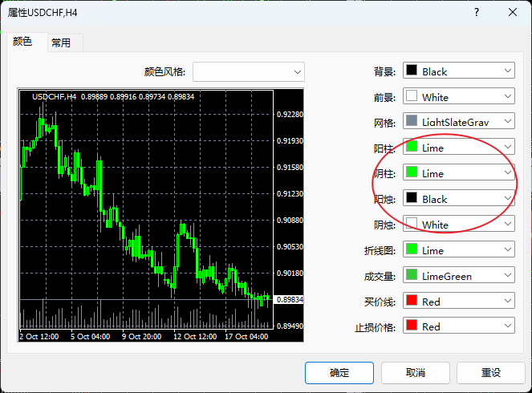Cancel with the 取消 button

click(416, 373)
